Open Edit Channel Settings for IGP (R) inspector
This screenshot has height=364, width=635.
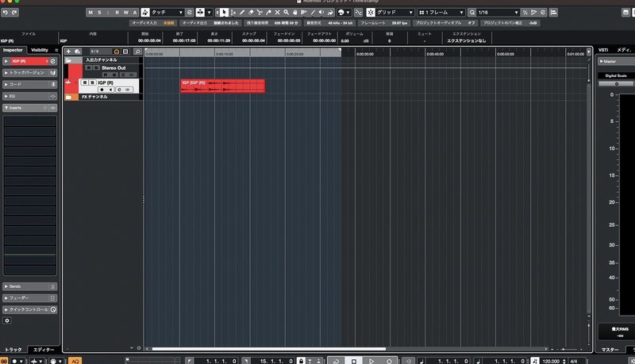point(53,61)
